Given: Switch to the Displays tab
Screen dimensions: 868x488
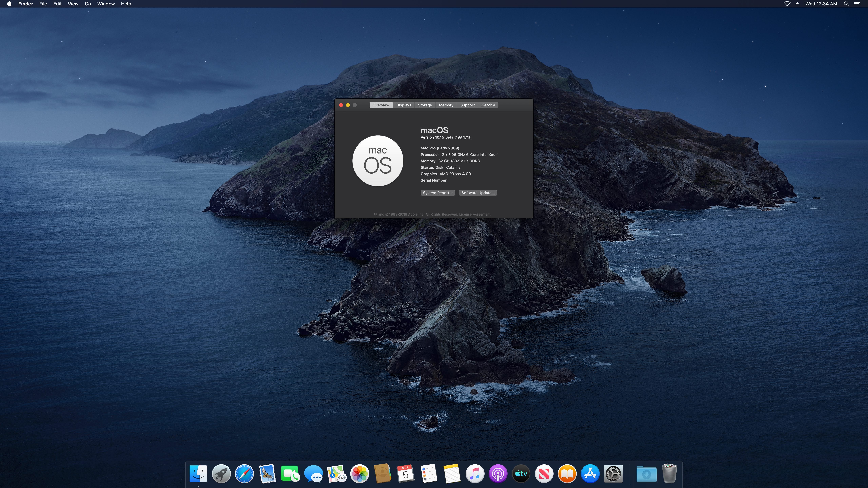Looking at the screenshot, I should 404,105.
